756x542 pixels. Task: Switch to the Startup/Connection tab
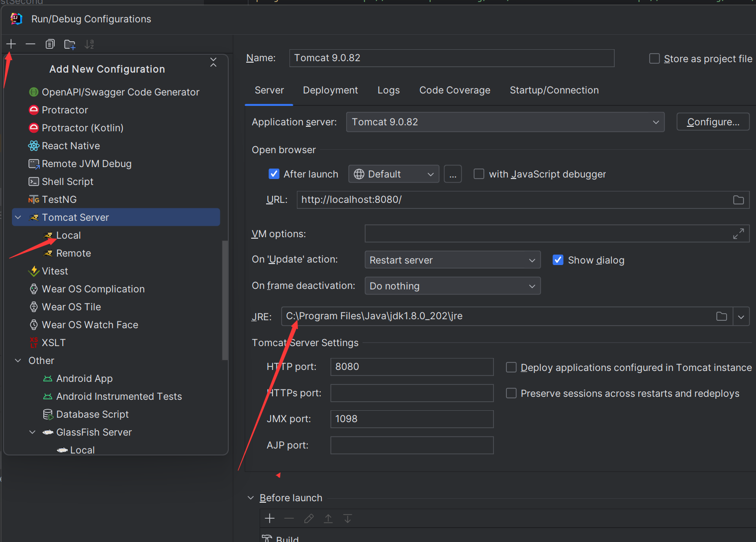click(x=554, y=90)
